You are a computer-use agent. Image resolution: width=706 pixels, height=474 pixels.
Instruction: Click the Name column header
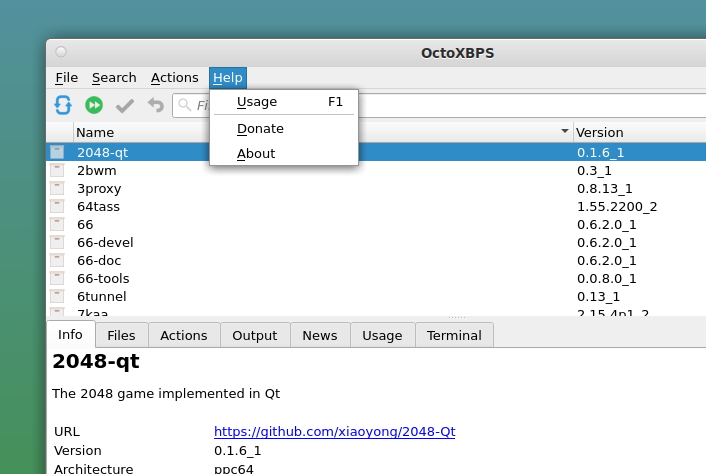coord(323,132)
